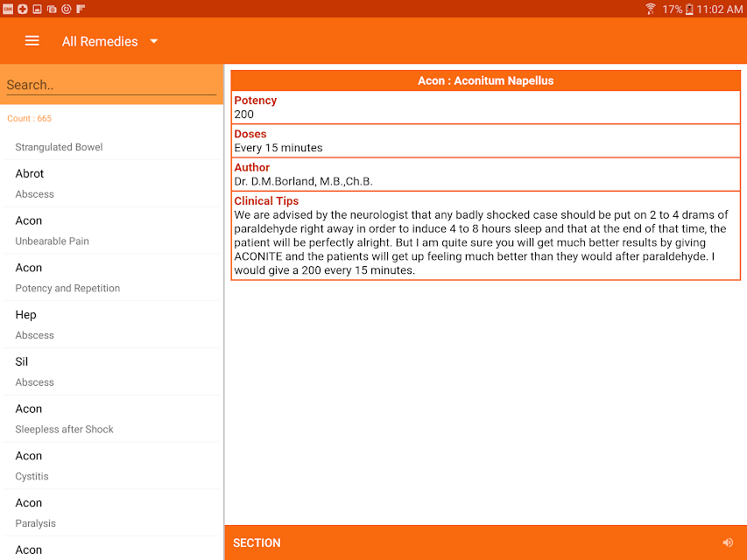Select Sil Abscess remedy entry
The height and width of the screenshot is (560, 747).
pos(111,372)
